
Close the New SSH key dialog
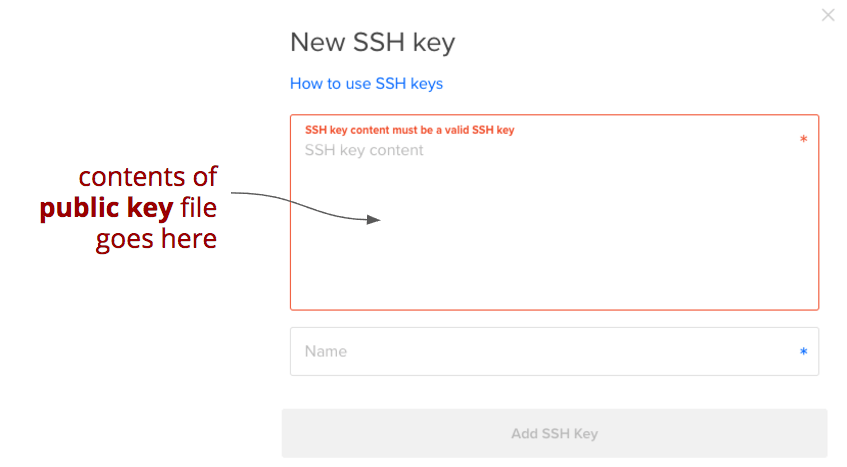828,15
